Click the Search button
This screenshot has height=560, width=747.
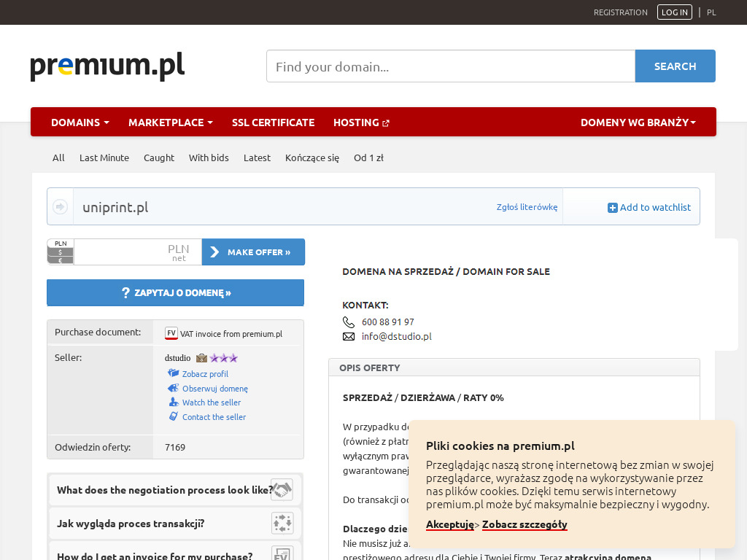pos(675,66)
